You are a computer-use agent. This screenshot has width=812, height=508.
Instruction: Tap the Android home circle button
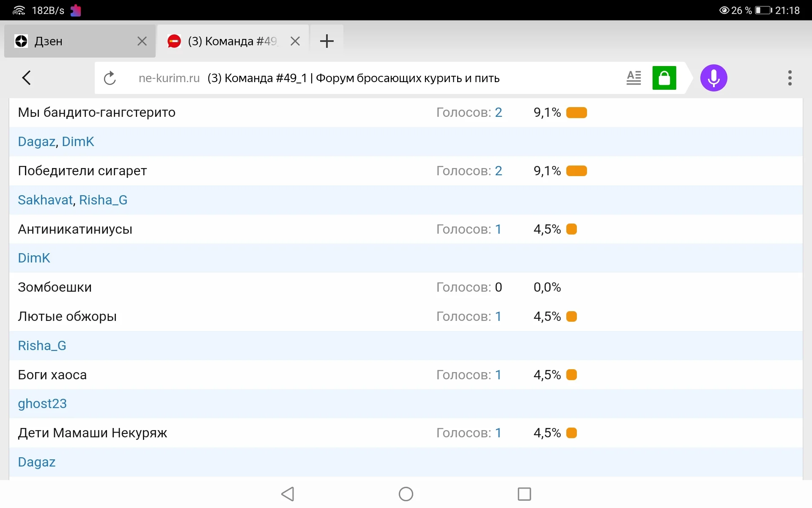pos(405,494)
